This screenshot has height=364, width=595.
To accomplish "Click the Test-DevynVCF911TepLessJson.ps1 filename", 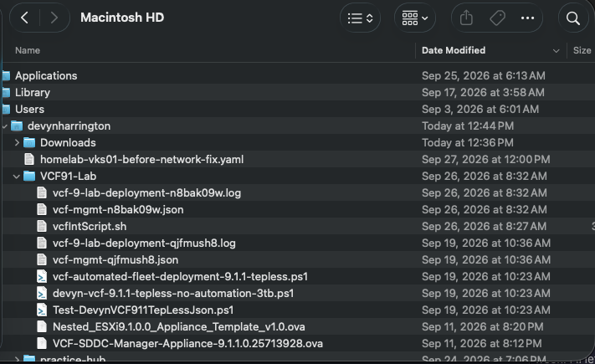I will (143, 310).
